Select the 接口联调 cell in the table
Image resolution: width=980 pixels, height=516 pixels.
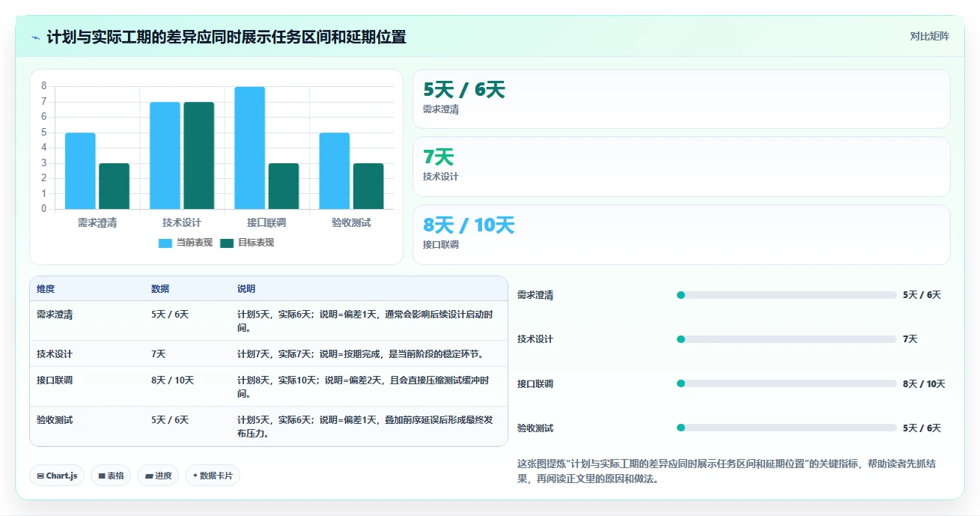55,380
